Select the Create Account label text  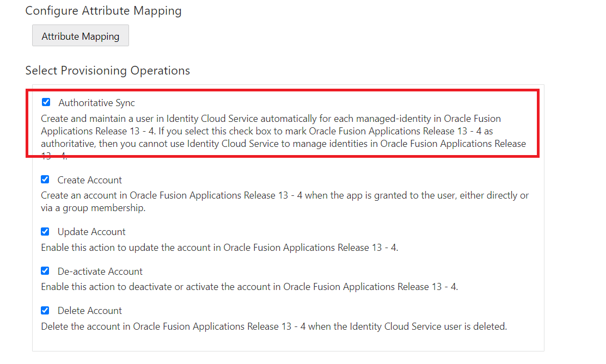coord(90,180)
